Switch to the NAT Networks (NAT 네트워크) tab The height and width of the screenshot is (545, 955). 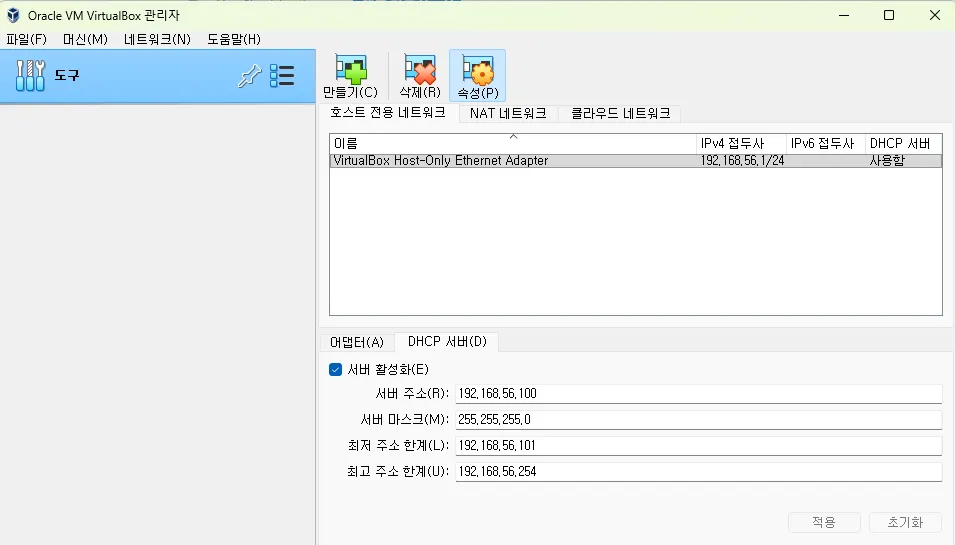508,113
